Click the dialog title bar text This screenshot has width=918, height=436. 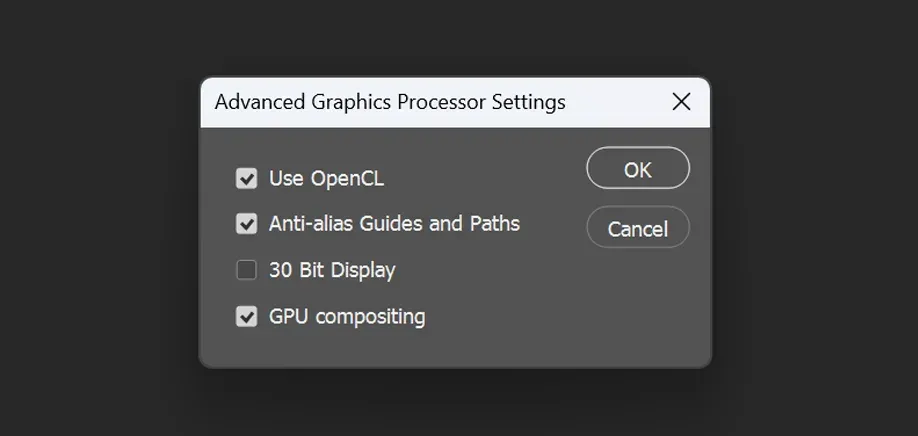tap(390, 102)
